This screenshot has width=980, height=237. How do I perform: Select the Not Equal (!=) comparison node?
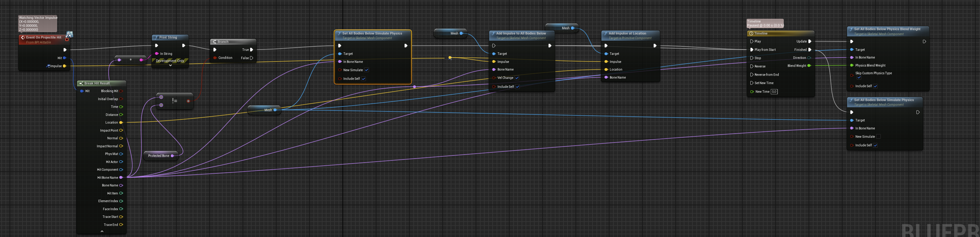click(174, 101)
